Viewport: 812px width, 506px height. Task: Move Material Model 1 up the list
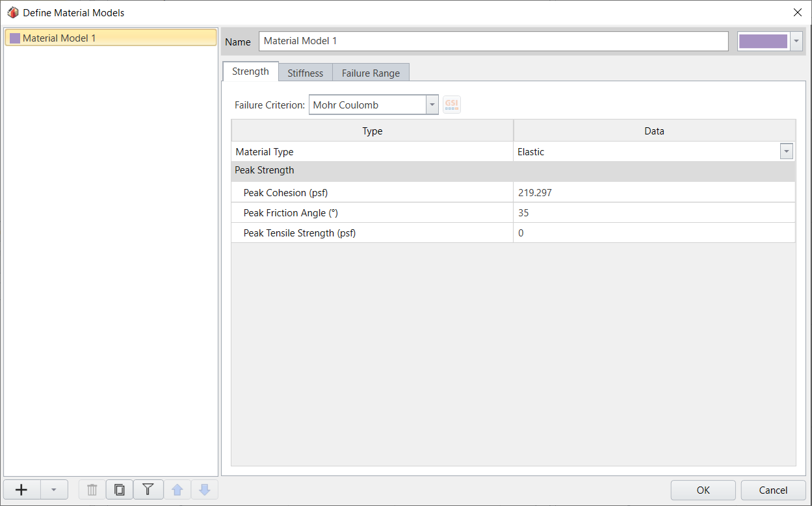177,489
